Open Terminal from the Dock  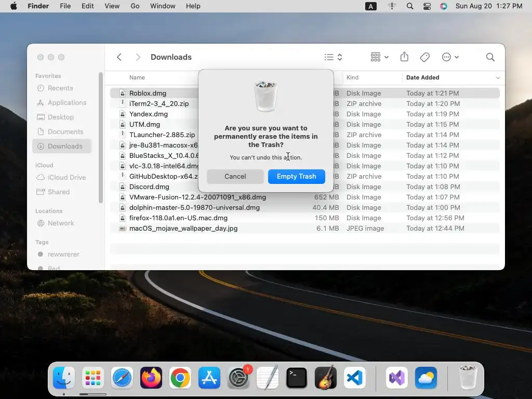coord(297,378)
